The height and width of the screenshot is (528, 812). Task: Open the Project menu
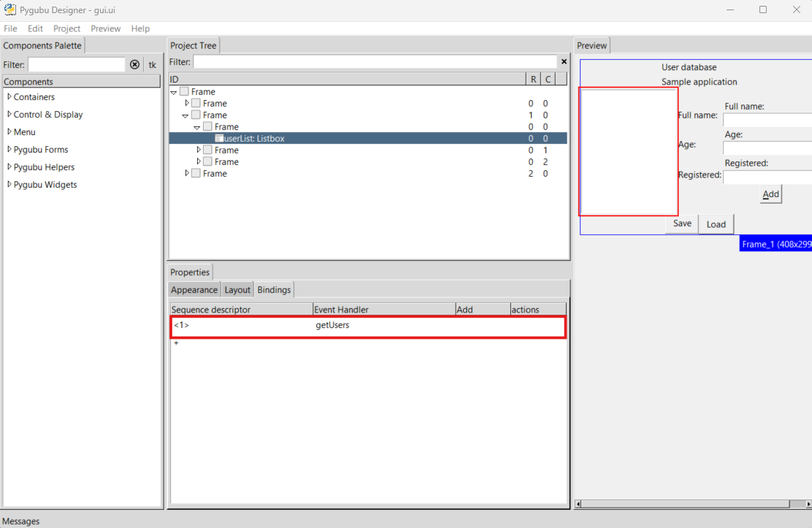point(66,28)
